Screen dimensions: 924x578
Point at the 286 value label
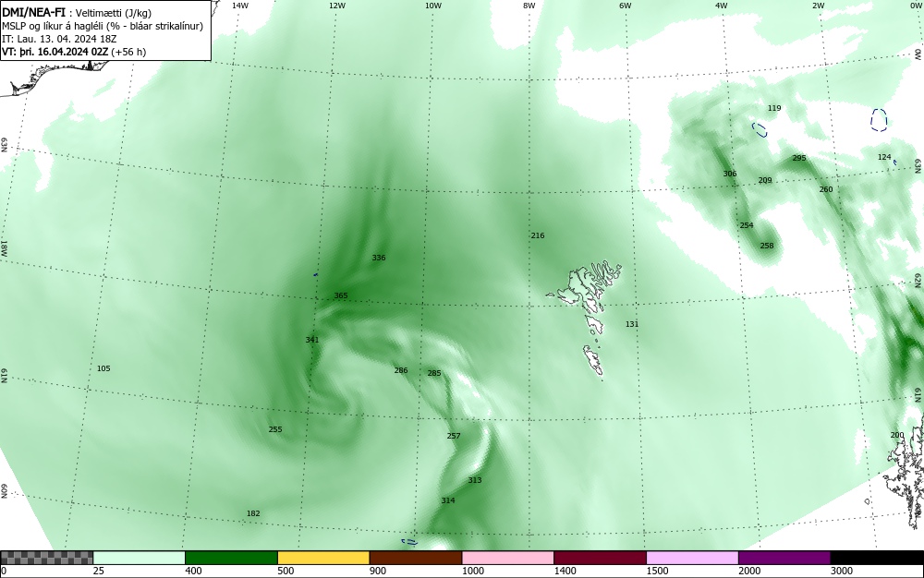[401, 371]
